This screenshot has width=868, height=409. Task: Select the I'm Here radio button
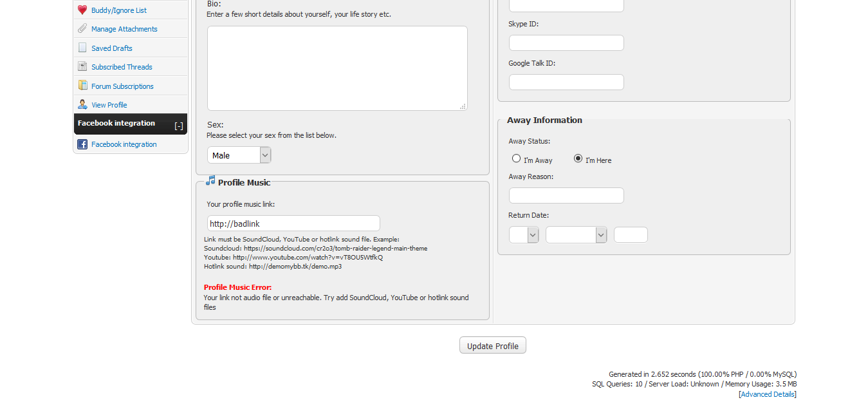(x=578, y=158)
